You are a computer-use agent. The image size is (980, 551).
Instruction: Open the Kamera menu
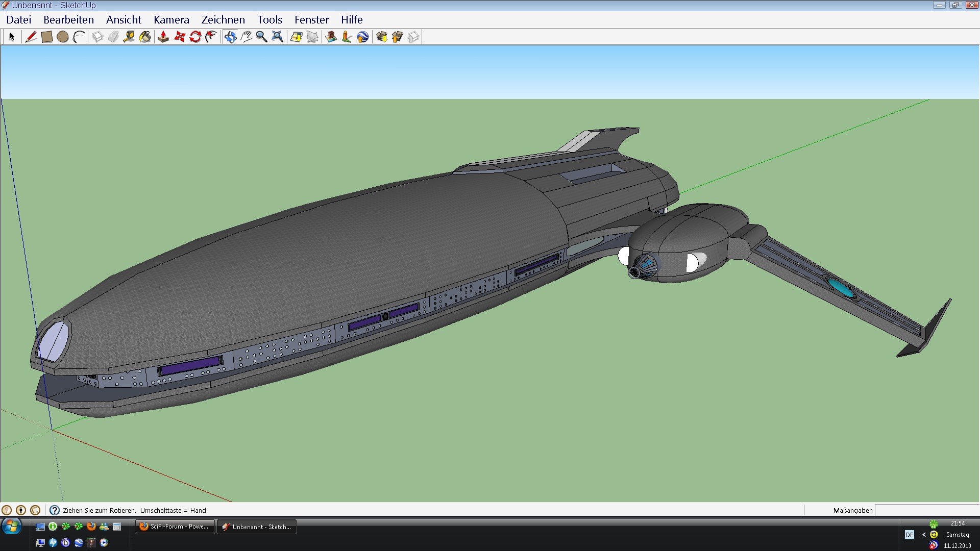(171, 20)
